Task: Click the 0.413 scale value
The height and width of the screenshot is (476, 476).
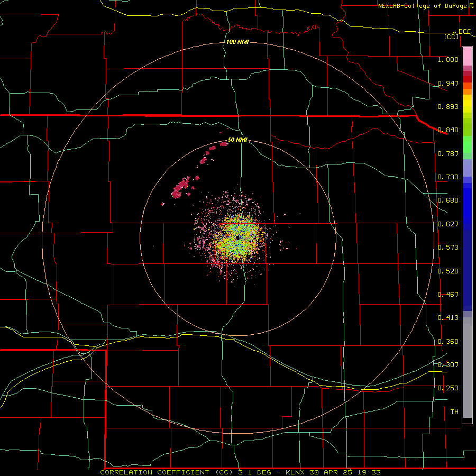Action: tap(448, 318)
